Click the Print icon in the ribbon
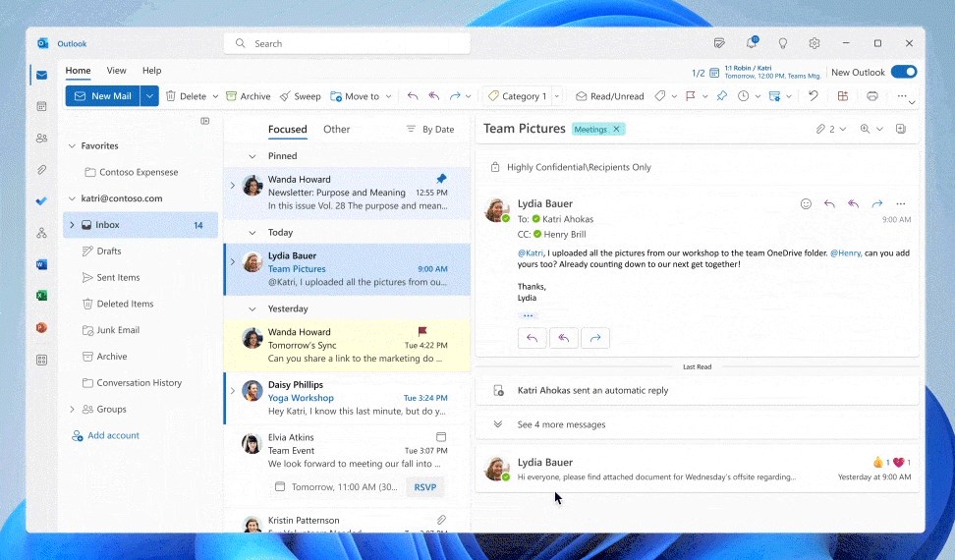This screenshot has width=955, height=560. (871, 96)
